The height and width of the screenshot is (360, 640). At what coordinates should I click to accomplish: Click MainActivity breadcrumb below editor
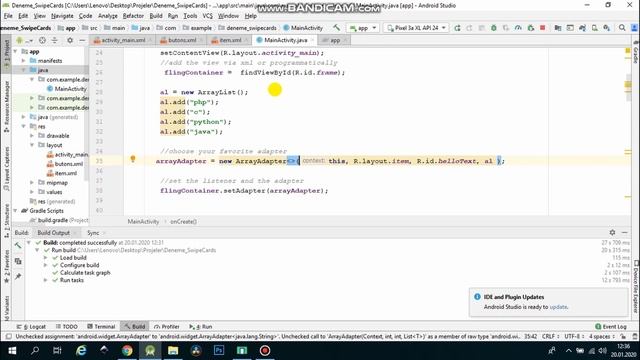143,222
